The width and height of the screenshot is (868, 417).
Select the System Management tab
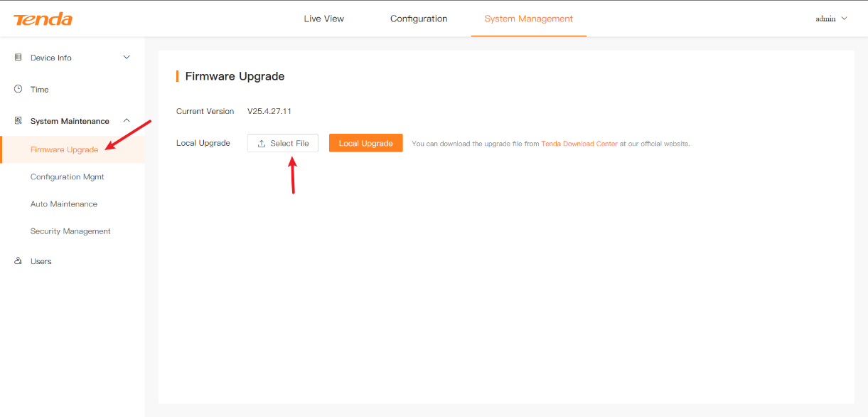528,19
